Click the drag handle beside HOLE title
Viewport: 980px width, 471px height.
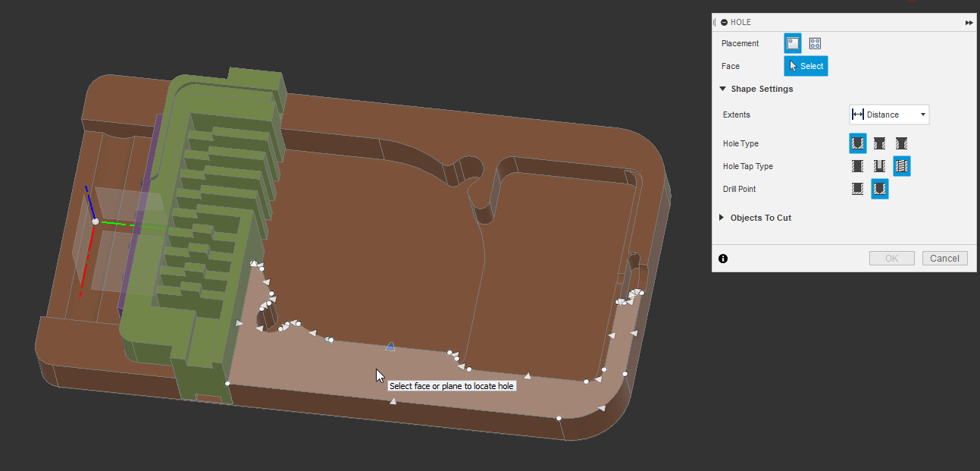click(x=714, y=23)
